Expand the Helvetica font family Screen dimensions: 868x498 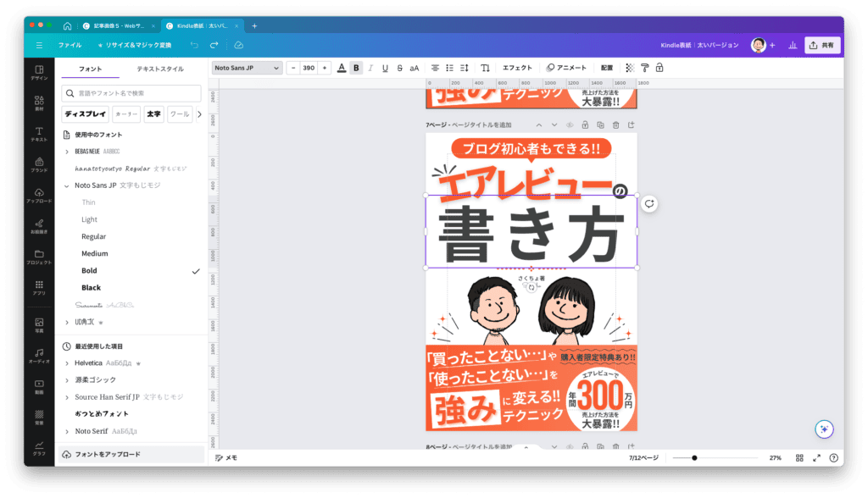67,363
